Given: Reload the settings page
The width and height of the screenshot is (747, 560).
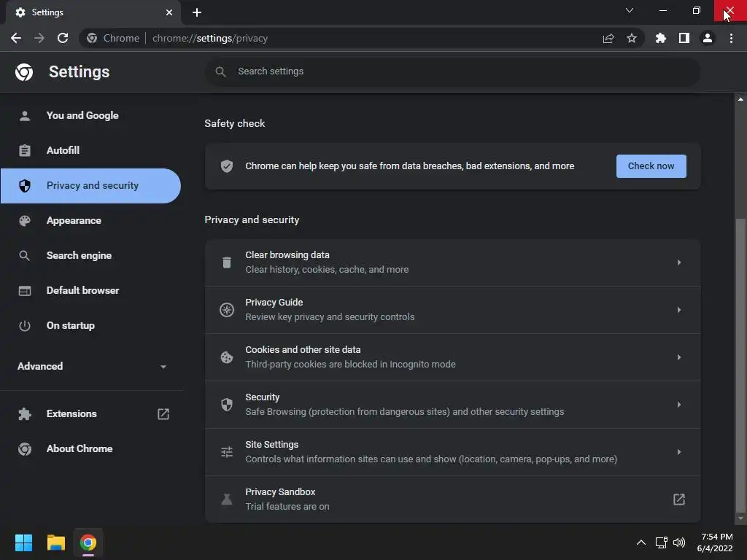Looking at the screenshot, I should [63, 38].
